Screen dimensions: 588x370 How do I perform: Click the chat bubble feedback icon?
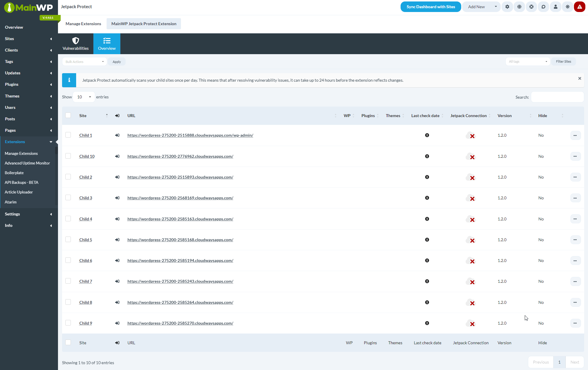543,6
